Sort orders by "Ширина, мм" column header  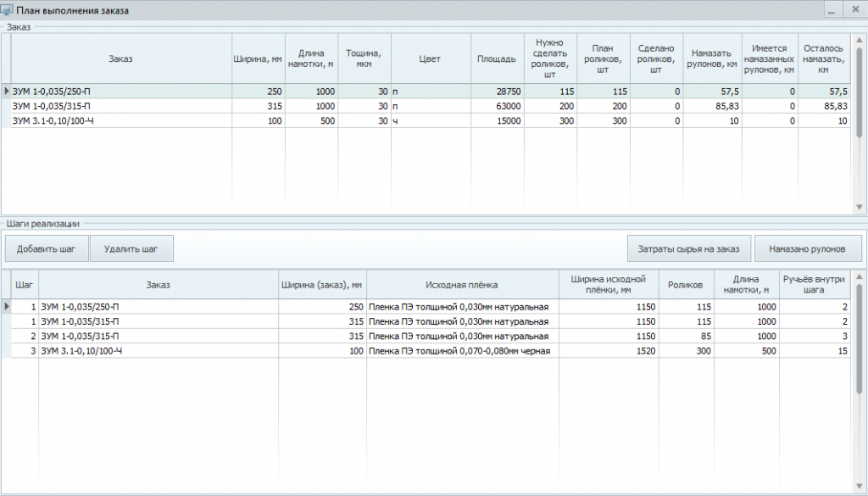[x=258, y=59]
